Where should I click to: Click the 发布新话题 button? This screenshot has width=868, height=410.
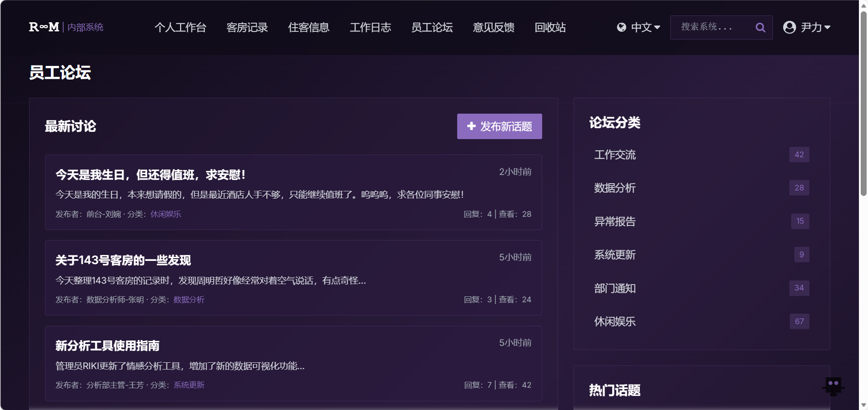(499, 126)
